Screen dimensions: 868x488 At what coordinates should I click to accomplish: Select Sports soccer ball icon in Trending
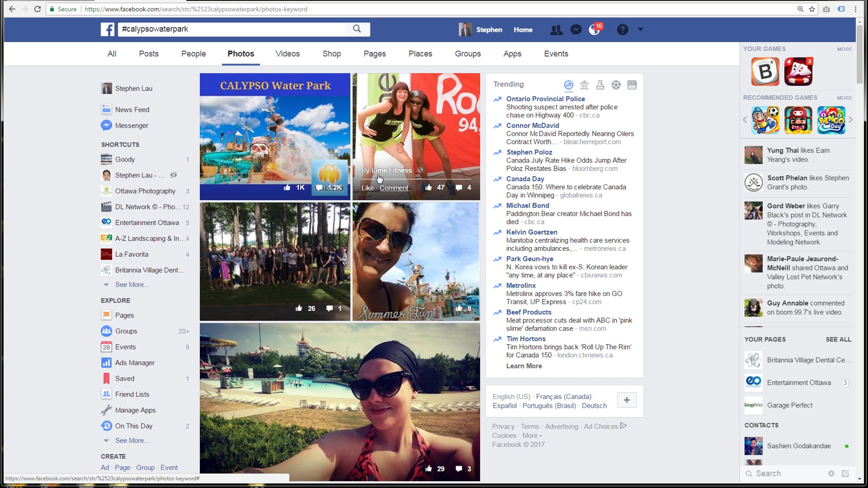(x=616, y=85)
